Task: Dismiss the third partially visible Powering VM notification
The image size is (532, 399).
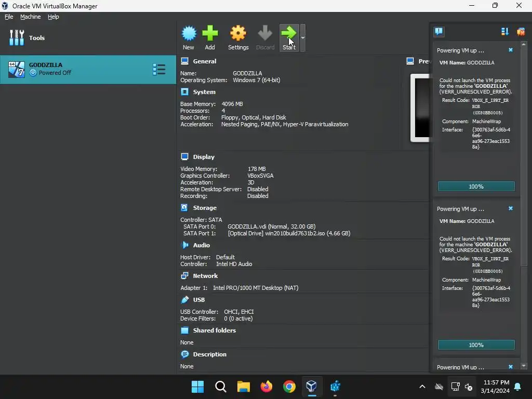Action: [x=511, y=367]
